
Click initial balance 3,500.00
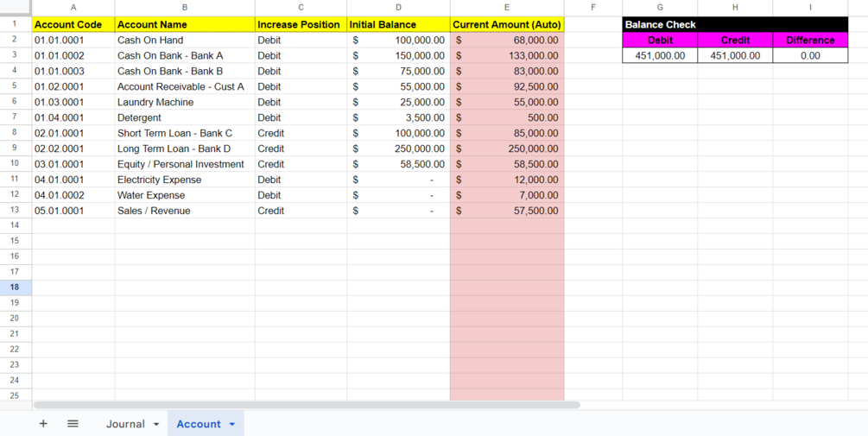tap(398, 118)
